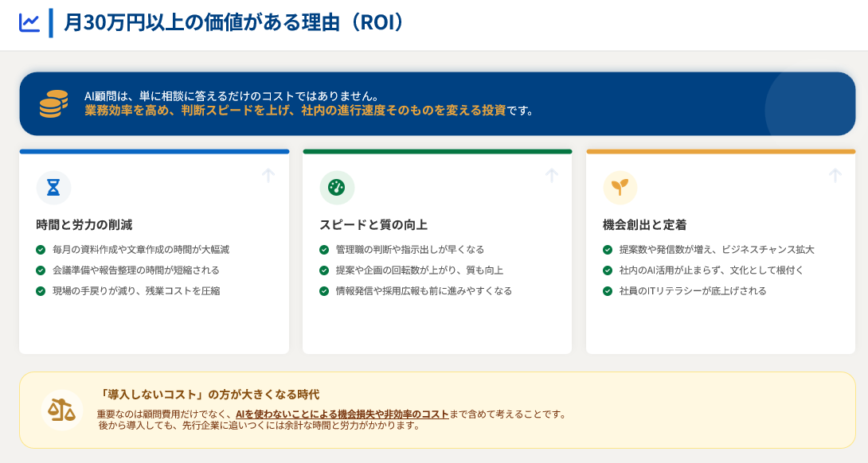868x463 pixels.
Task: Click checkmark beside 現場の手戻りが減り
Action: coord(41,291)
